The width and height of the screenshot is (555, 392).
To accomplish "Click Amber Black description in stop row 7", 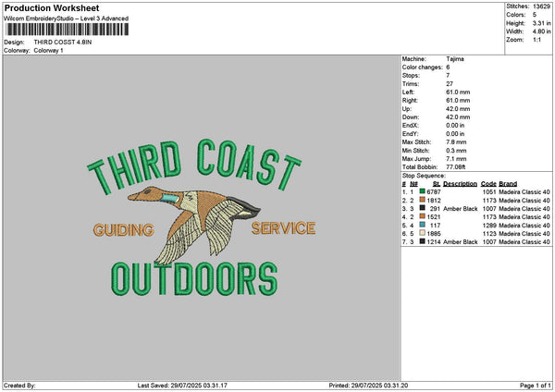I will [460, 241].
